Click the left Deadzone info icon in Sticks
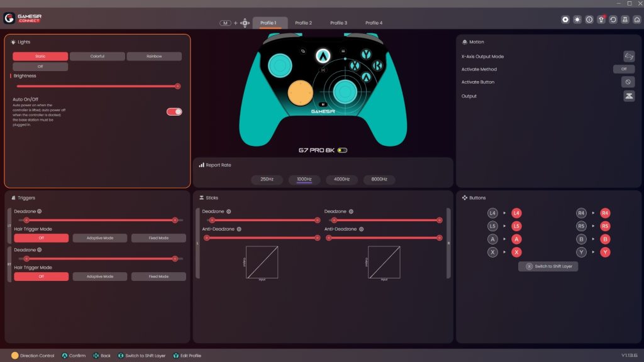 click(x=229, y=211)
